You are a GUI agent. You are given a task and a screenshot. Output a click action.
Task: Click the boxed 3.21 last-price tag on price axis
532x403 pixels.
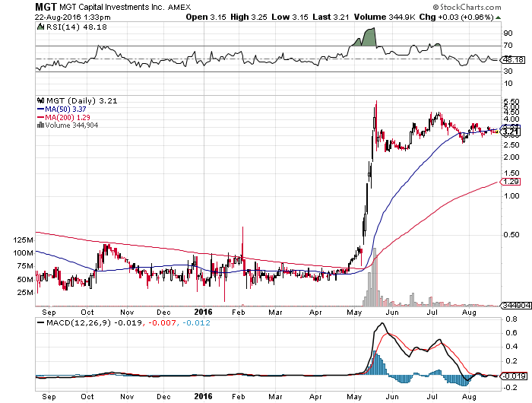pyautogui.click(x=511, y=132)
